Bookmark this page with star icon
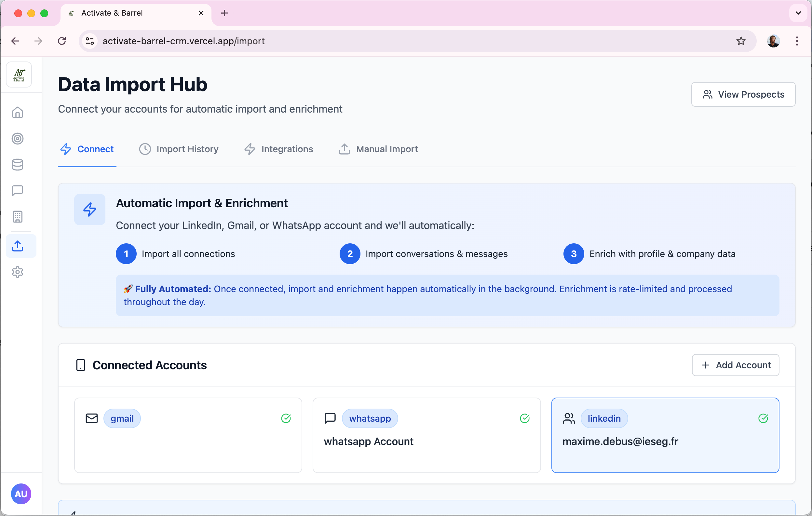 pyautogui.click(x=741, y=41)
